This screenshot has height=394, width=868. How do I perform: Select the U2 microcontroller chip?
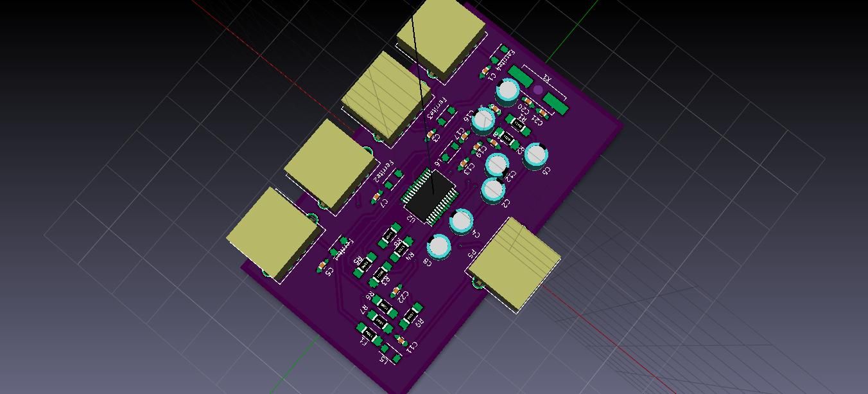point(430,196)
